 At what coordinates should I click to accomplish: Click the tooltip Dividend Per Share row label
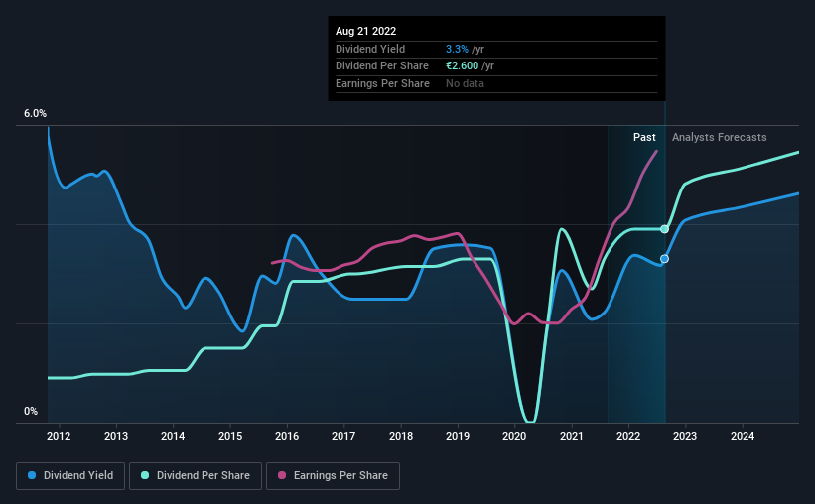point(382,66)
